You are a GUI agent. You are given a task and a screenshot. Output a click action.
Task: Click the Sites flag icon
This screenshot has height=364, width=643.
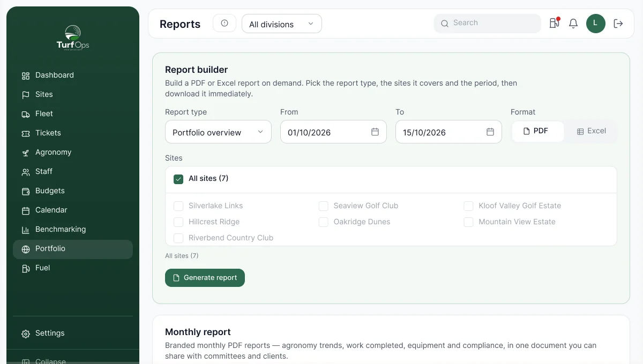click(26, 95)
